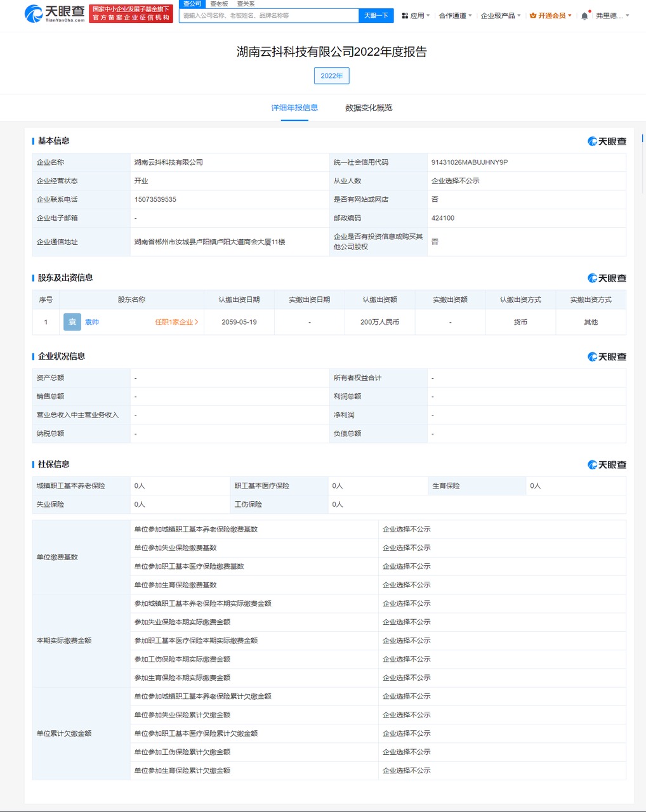Expand the user account dropdown
This screenshot has height=812, width=646.
(x=612, y=16)
